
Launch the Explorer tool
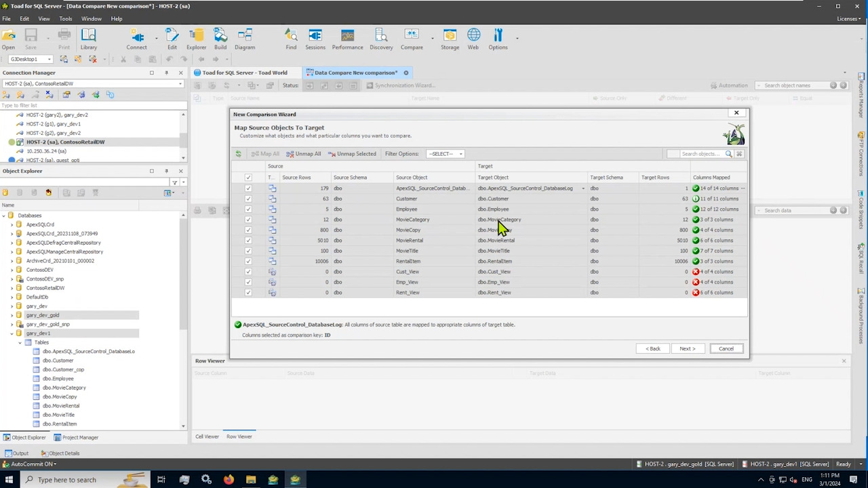(196, 39)
